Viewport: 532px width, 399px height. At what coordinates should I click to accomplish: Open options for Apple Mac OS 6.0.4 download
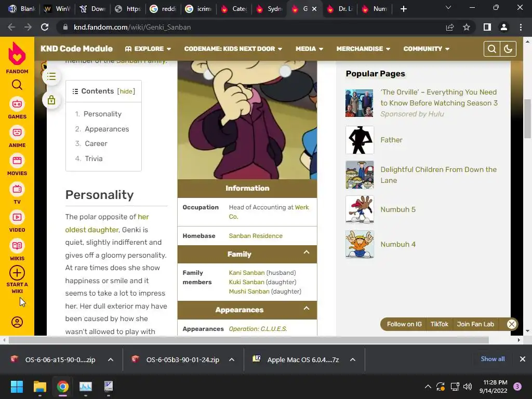click(x=353, y=360)
